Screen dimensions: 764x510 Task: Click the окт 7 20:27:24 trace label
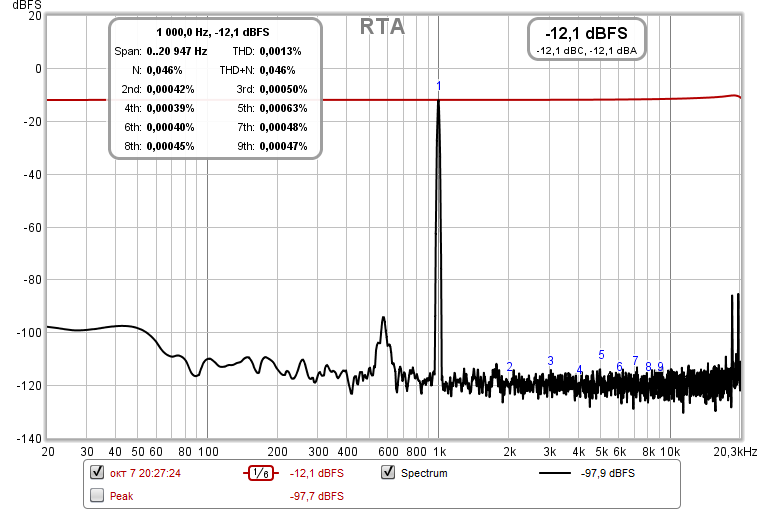[145, 473]
